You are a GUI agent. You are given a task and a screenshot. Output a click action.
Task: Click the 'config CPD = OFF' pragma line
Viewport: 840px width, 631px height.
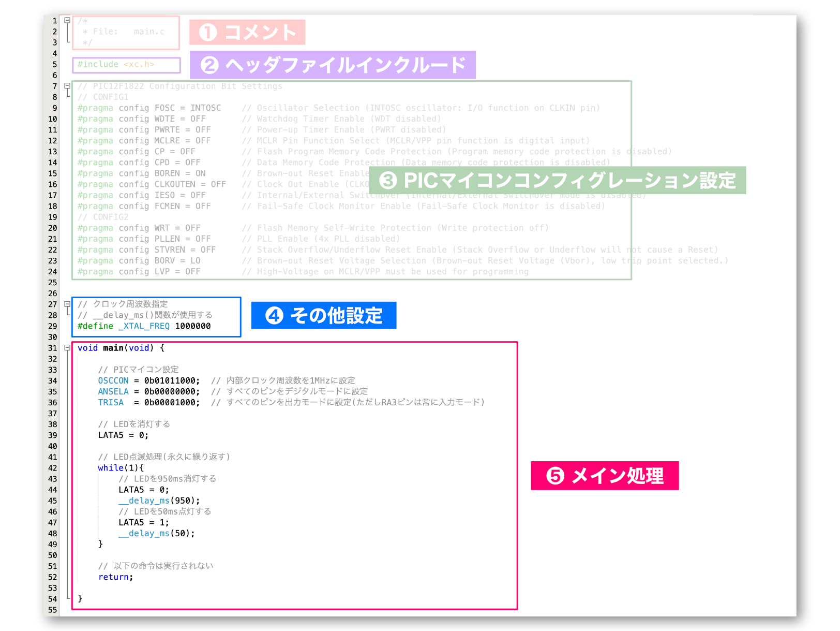[139, 162]
